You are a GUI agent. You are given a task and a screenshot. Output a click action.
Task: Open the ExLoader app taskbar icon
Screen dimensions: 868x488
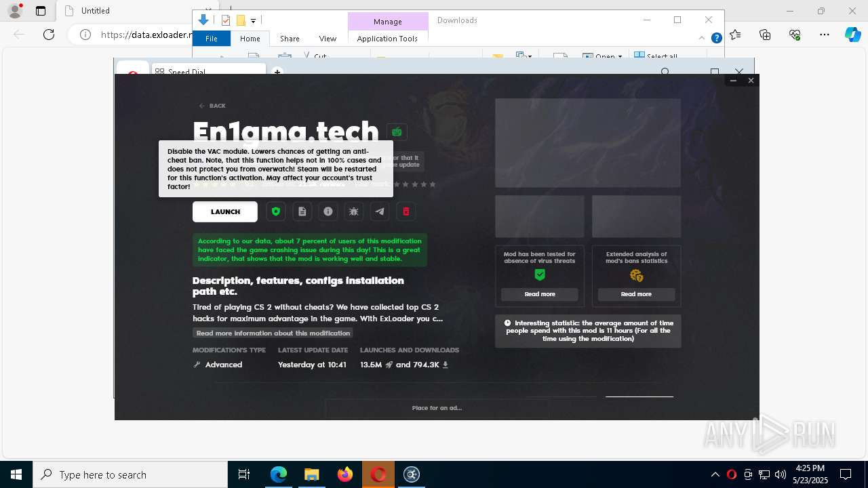(x=412, y=474)
